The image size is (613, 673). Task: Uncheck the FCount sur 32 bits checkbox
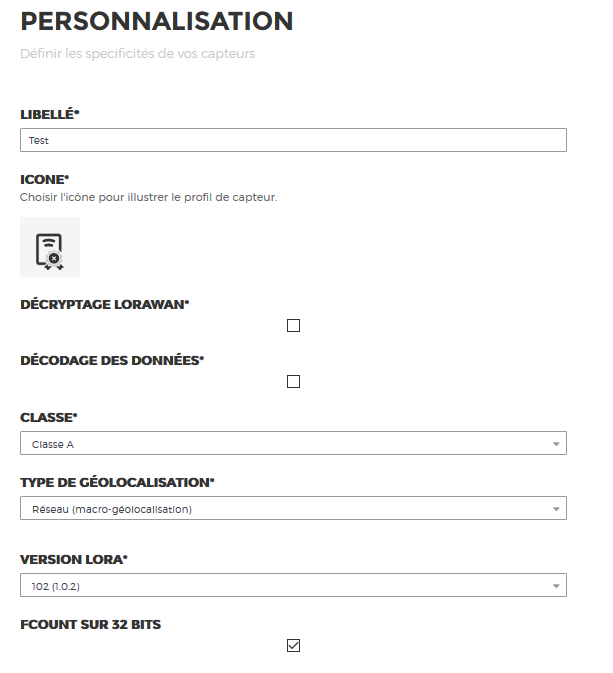pyautogui.click(x=293, y=645)
